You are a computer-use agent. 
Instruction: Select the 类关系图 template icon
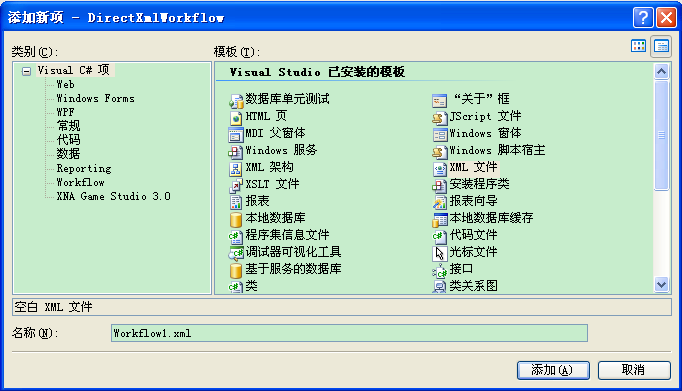coord(439,287)
